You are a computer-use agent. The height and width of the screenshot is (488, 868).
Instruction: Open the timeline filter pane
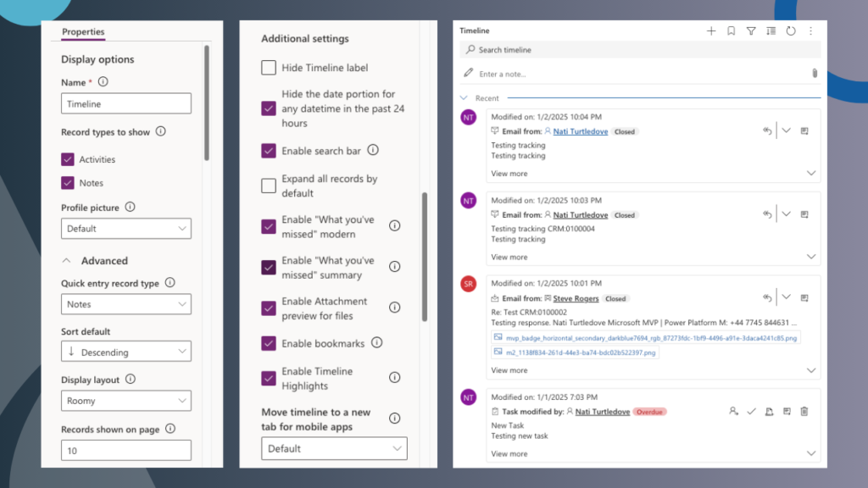pyautogui.click(x=751, y=30)
